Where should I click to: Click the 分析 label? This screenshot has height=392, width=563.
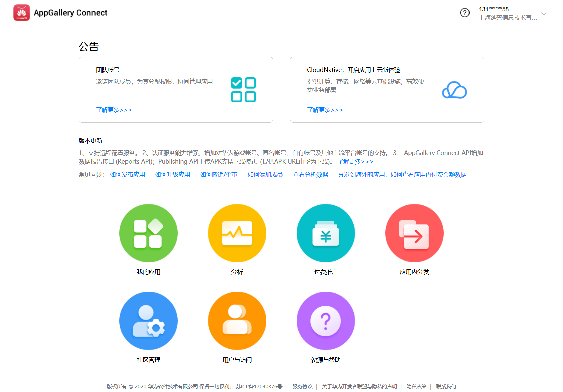(237, 272)
